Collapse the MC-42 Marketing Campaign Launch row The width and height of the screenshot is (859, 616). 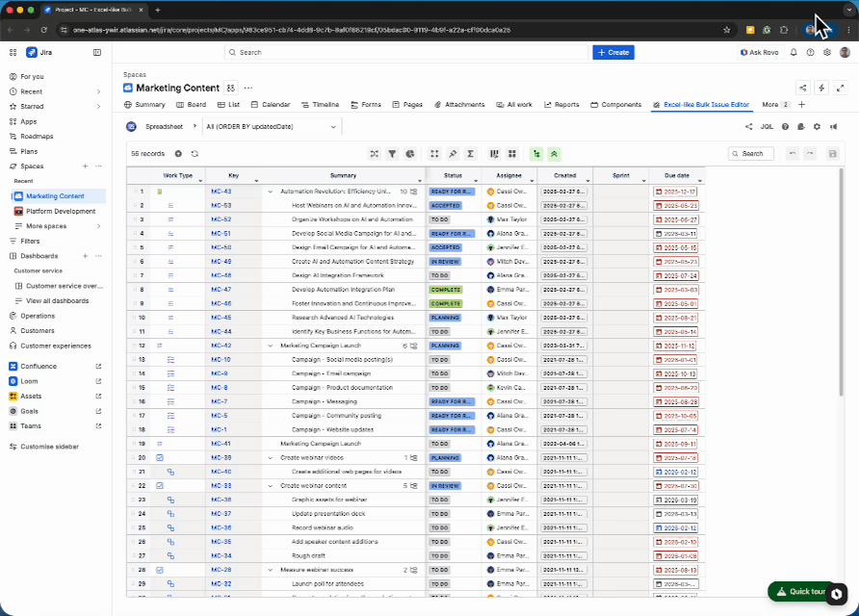coord(271,345)
